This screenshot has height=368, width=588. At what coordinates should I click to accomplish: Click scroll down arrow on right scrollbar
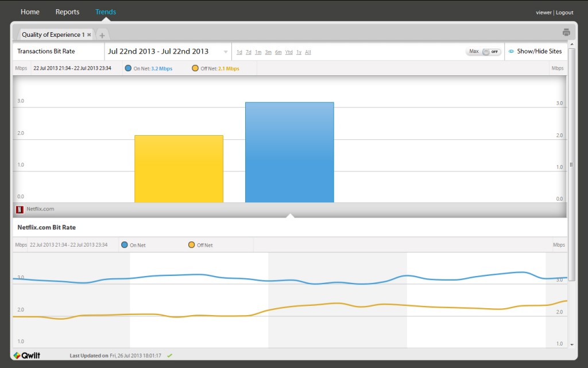tap(571, 344)
